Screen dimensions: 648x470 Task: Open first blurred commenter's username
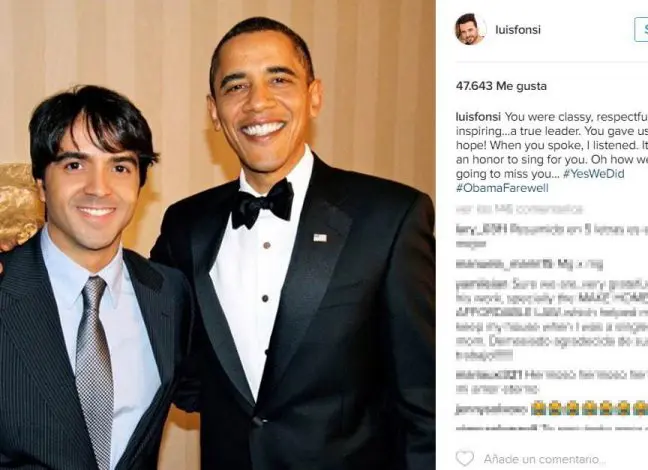click(x=481, y=229)
